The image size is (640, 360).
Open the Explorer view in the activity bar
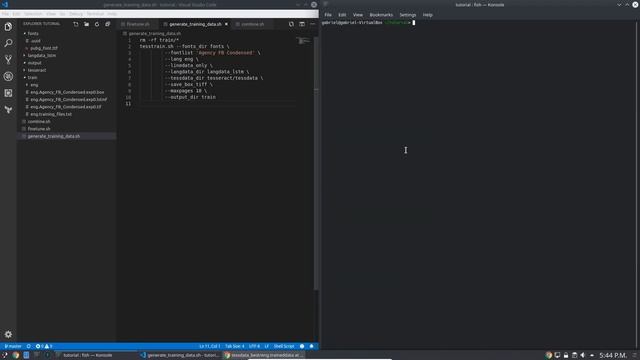(x=8, y=27)
